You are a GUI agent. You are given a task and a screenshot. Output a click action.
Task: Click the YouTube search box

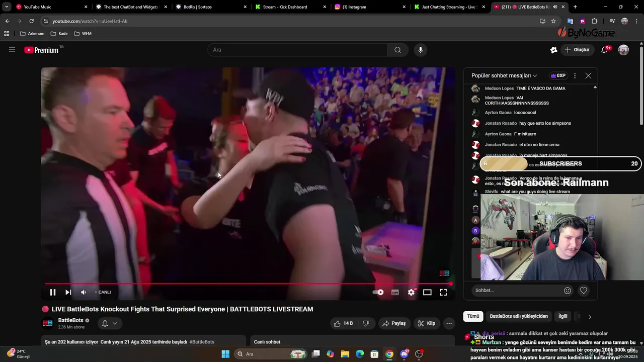click(x=297, y=50)
